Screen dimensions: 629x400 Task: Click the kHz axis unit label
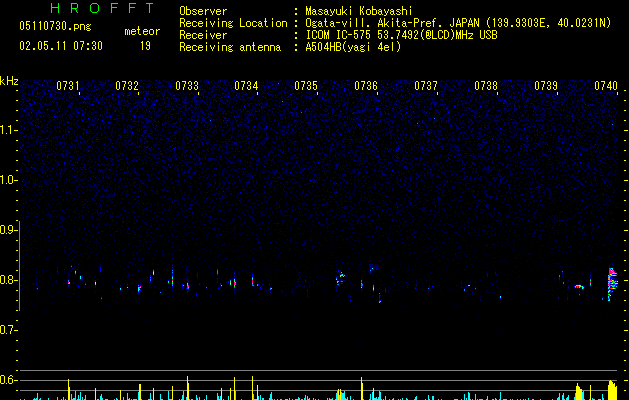pyautogui.click(x=9, y=81)
